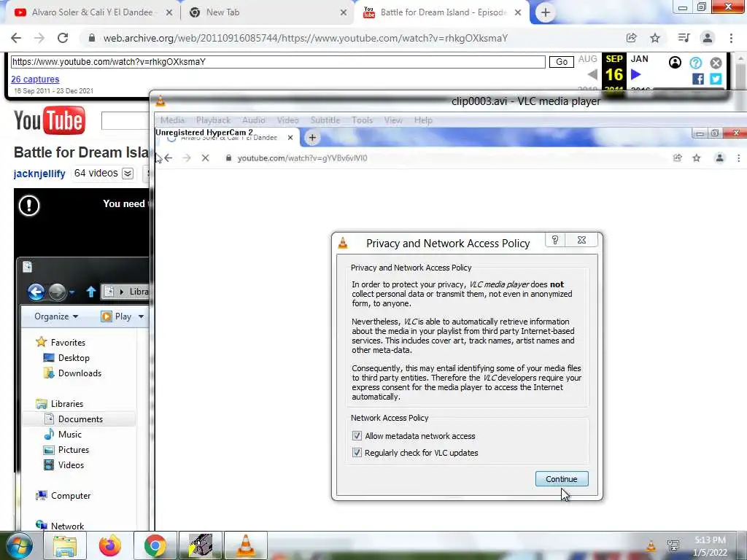747x560 pixels.
Task: Open VLC from taskbar
Action: (x=246, y=545)
